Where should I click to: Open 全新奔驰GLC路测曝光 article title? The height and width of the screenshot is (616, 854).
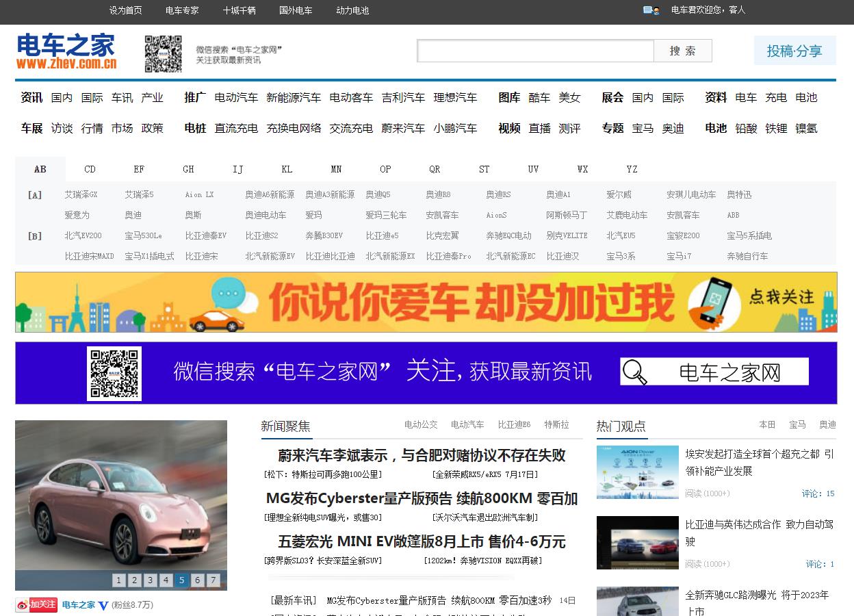click(x=757, y=603)
